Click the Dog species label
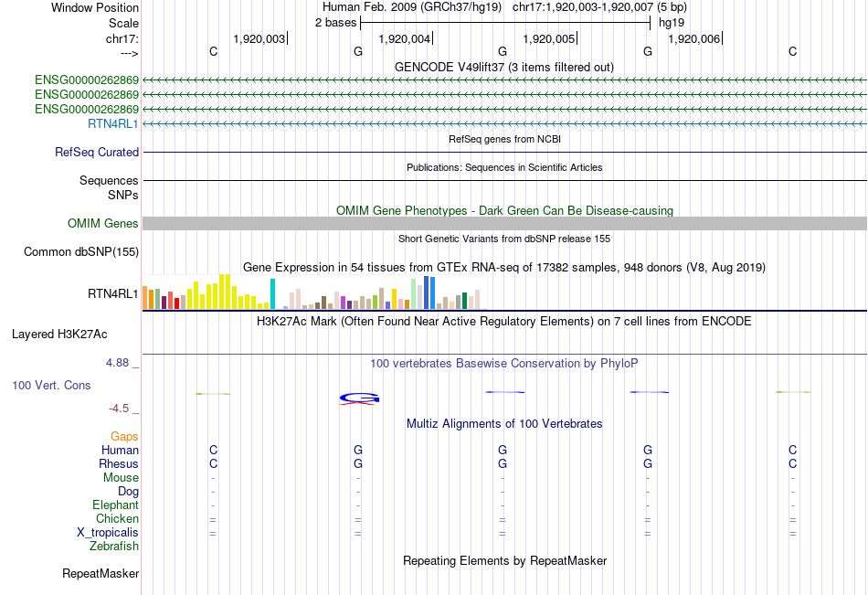The height and width of the screenshot is (595, 868). pyautogui.click(x=128, y=492)
